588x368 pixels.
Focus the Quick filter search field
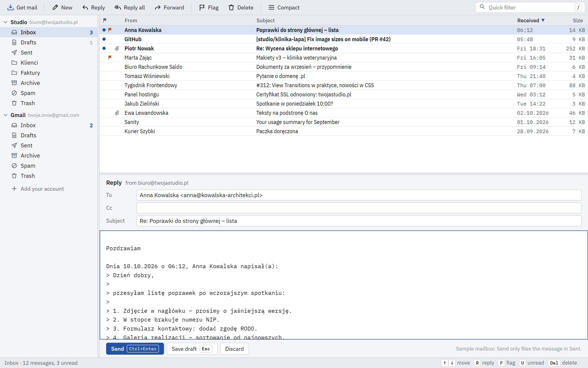[530, 8]
